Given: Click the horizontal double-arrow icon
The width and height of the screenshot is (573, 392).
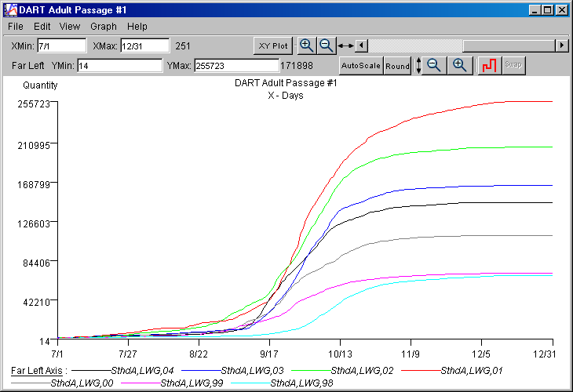Looking at the screenshot, I should [x=345, y=45].
